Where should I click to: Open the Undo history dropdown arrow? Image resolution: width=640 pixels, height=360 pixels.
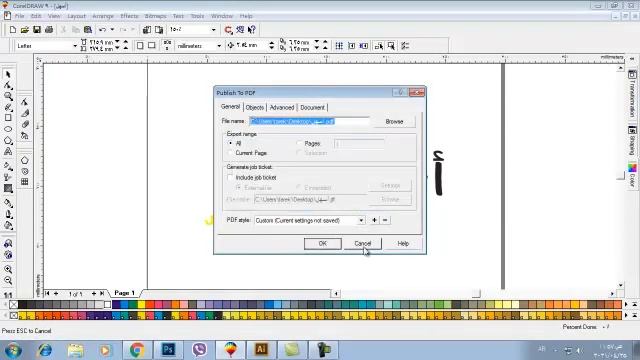point(112,29)
